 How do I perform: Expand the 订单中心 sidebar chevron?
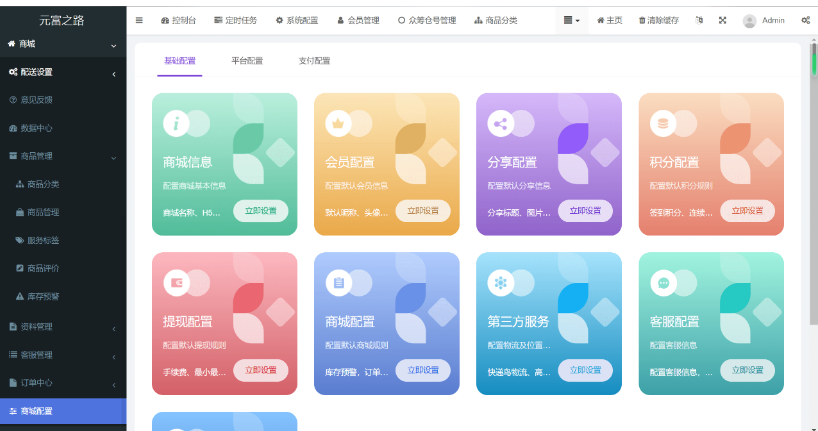click(x=114, y=385)
